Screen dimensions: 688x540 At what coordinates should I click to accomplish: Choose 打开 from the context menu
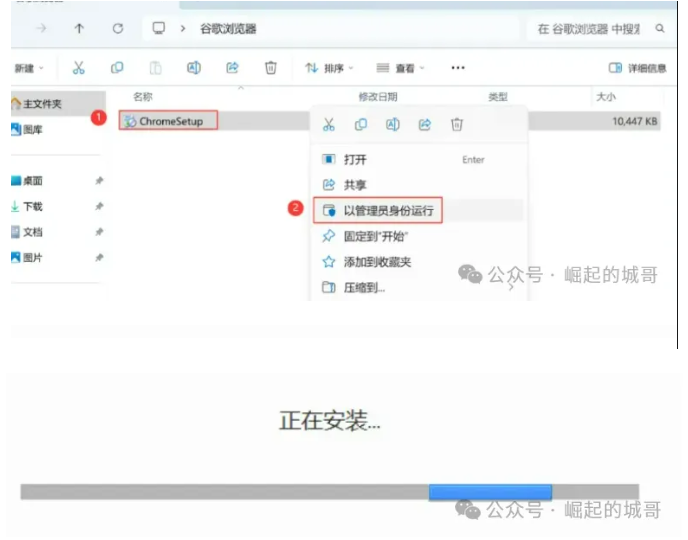pyautogui.click(x=419, y=159)
